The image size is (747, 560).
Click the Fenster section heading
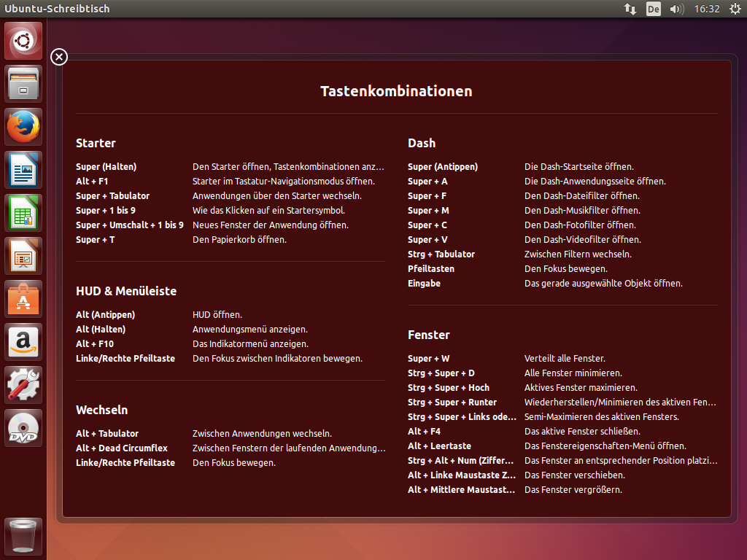429,335
